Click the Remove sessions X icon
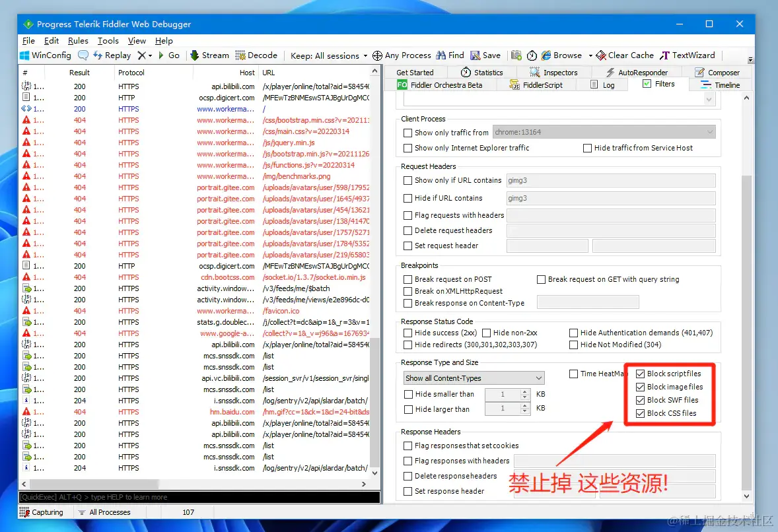This screenshot has height=532, width=778. tap(141, 55)
